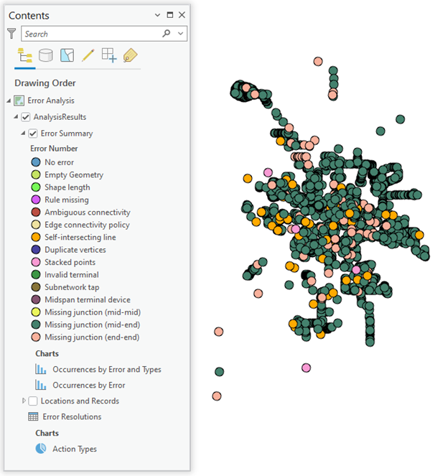Open the search options dropdown arrow

click(181, 34)
